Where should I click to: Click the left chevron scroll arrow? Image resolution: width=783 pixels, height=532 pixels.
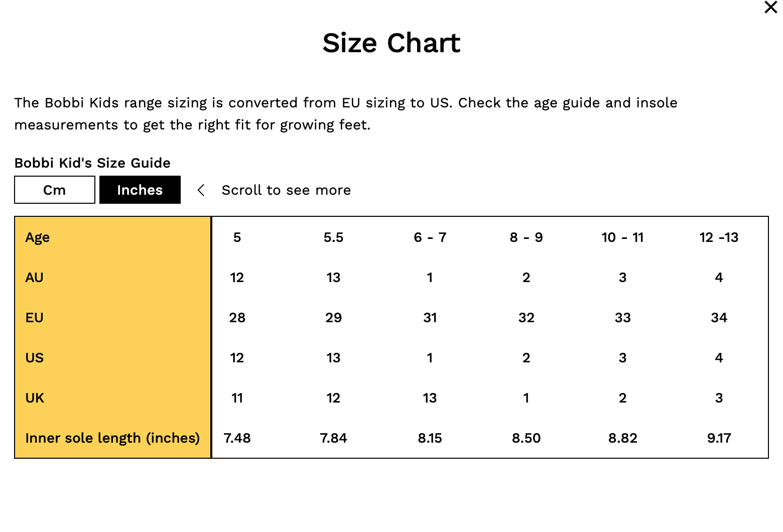(201, 190)
